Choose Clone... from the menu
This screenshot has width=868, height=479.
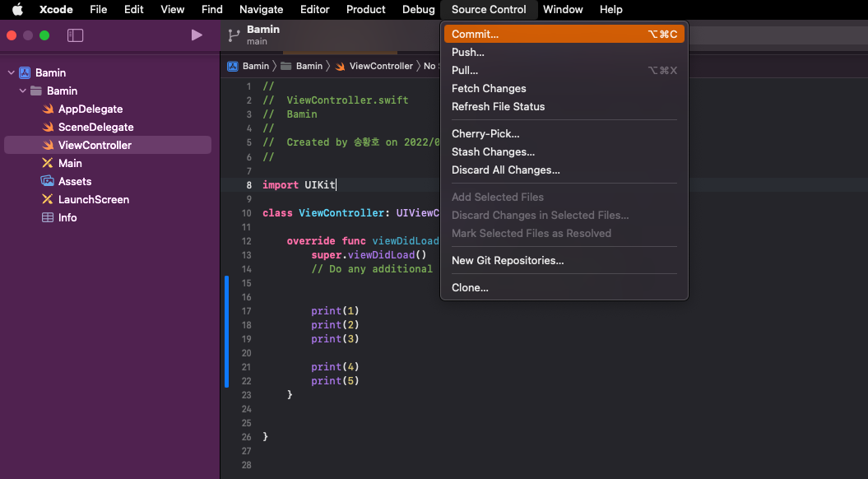coord(564,287)
